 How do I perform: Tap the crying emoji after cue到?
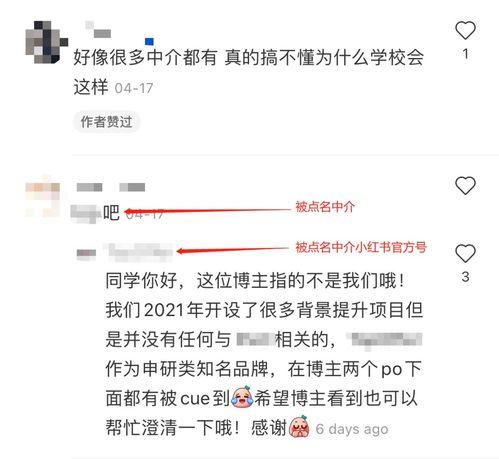pyautogui.click(x=242, y=397)
